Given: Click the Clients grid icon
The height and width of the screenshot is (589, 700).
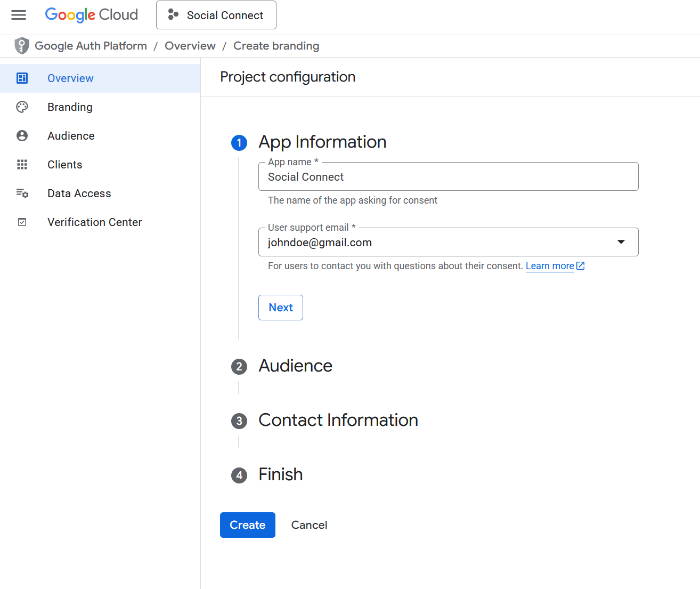Looking at the screenshot, I should 22,165.
